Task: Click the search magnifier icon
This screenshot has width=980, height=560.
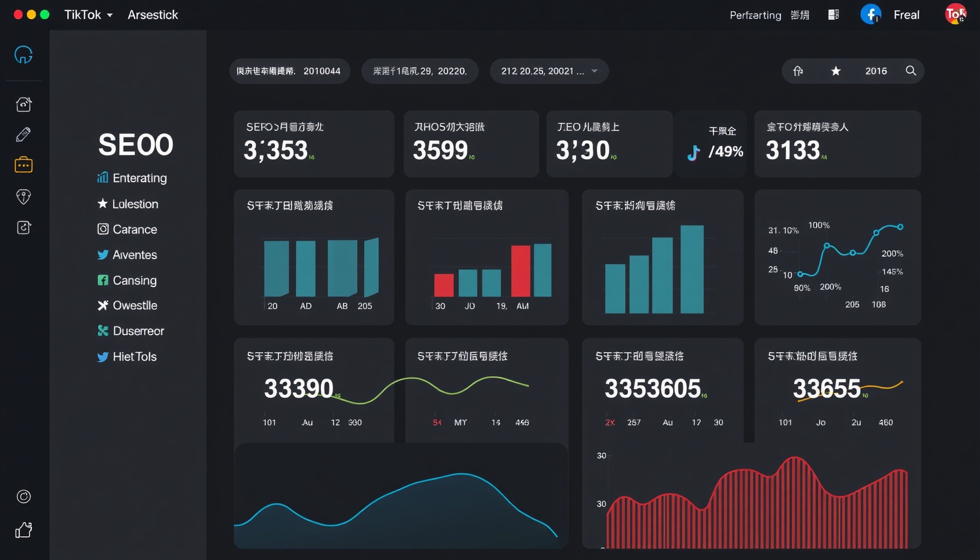Action: [x=911, y=71]
